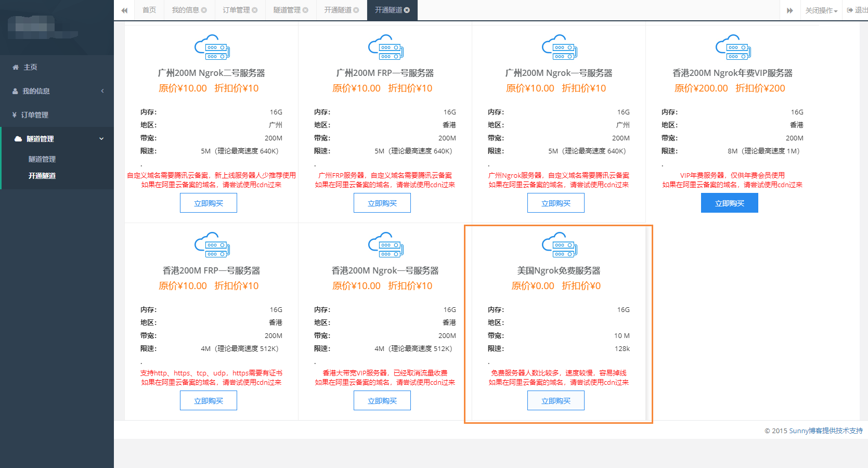Buy 香港200M Ngrok一号服务器 with 立即购买
868x468 pixels.
[382, 400]
